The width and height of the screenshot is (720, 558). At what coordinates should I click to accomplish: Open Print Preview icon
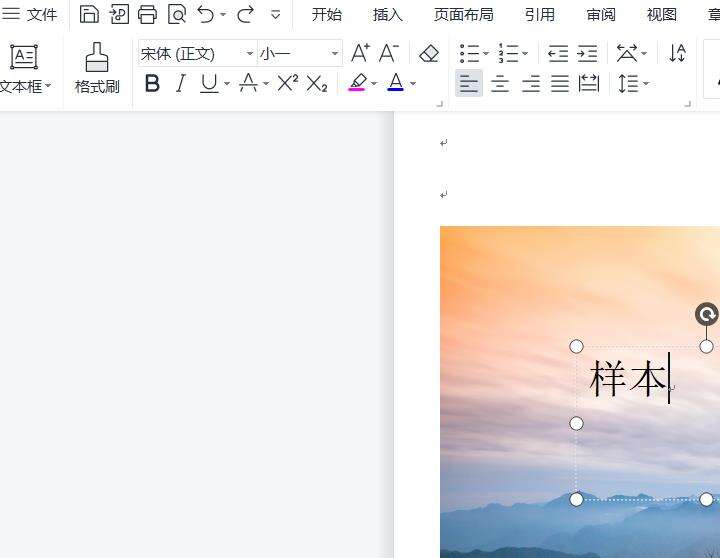pyautogui.click(x=177, y=14)
